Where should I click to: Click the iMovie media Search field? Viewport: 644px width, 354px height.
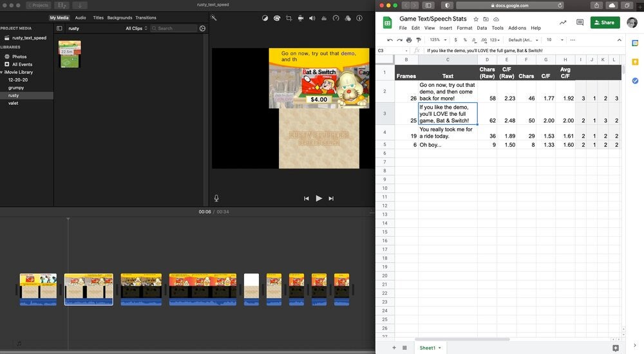[x=173, y=28]
